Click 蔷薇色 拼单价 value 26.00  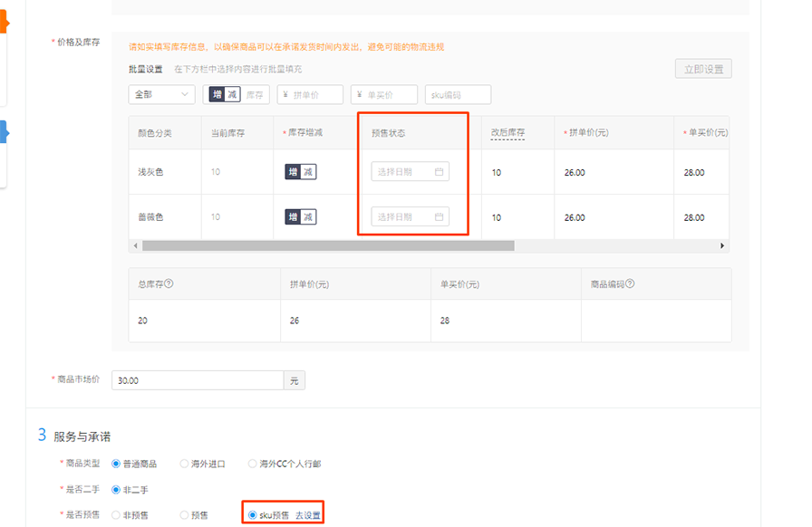[575, 218]
